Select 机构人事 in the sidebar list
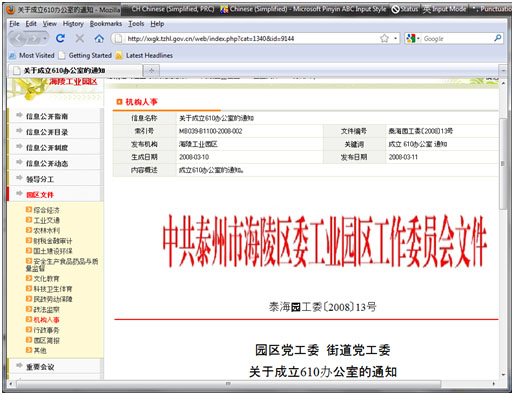This screenshot has width=514, height=395. pos(46,320)
